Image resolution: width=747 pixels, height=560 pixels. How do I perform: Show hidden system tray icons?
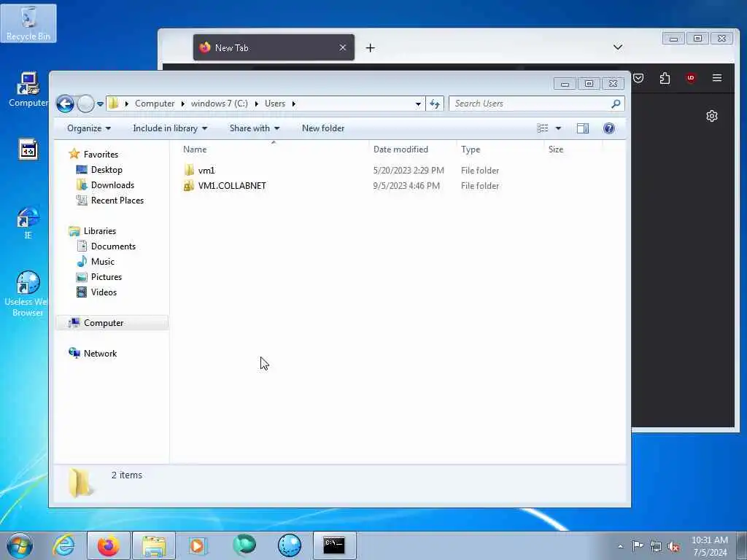click(620, 546)
